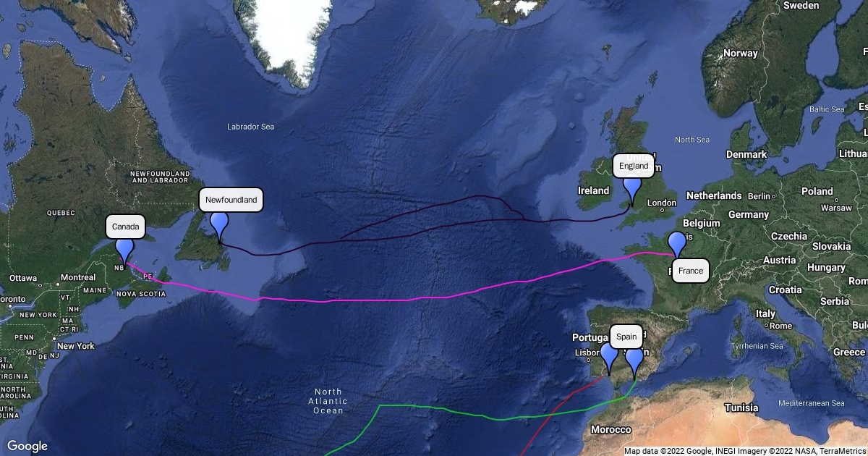Select the France label bubble
Screen dimensions: 868x456
(x=691, y=271)
